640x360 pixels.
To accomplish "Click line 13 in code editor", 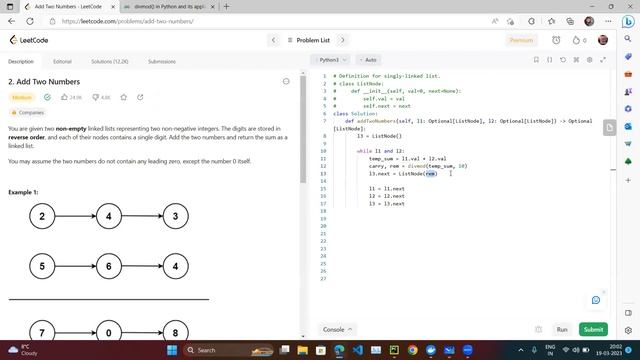I will 403,174.
